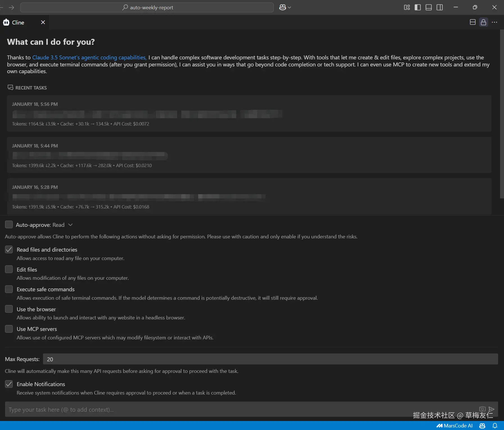Screen dimensions: 504x430
Task: Click the camera add-image icon
Action: point(482,409)
